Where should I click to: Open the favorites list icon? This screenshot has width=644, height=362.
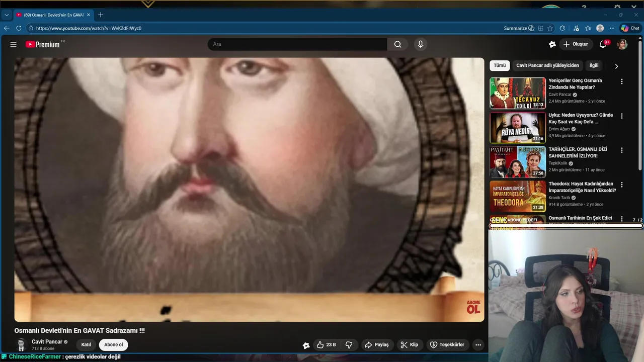pos(588,28)
